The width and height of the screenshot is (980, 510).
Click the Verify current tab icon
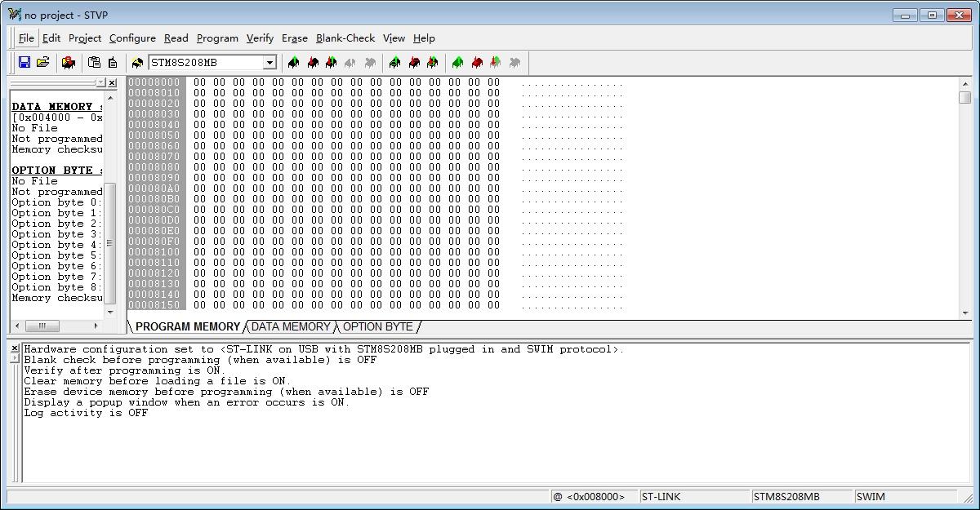tap(331, 63)
